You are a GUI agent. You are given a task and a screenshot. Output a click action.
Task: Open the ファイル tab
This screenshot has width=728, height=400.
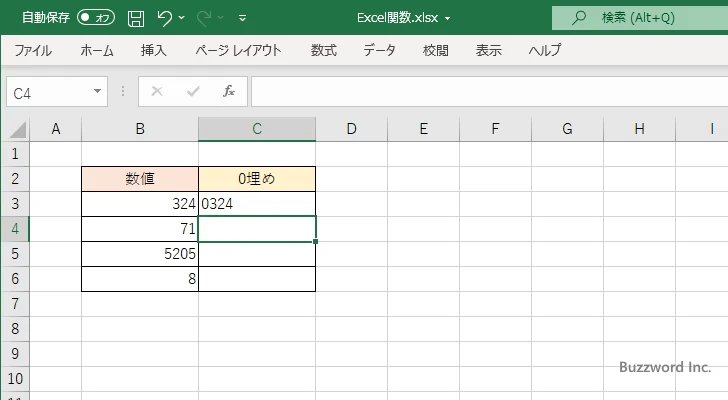33,50
